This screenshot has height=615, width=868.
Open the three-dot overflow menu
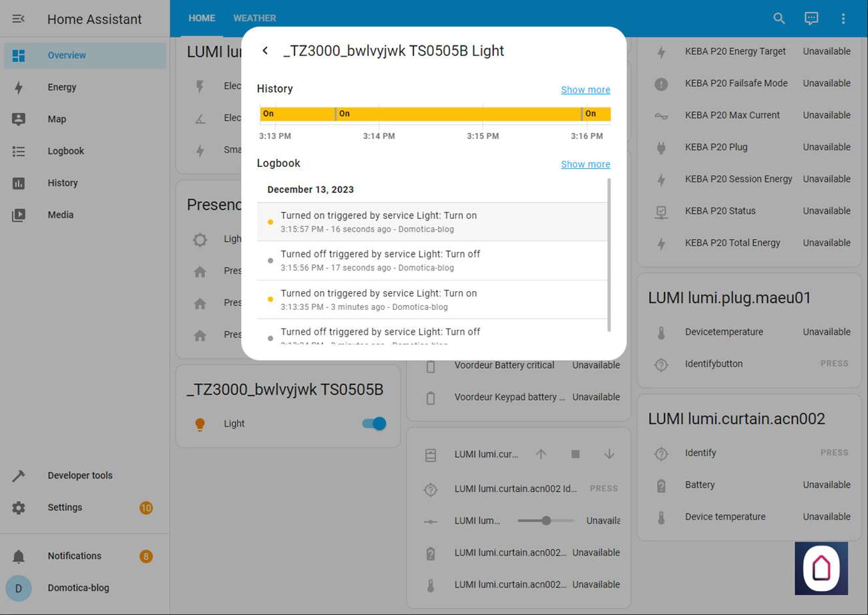pos(843,19)
